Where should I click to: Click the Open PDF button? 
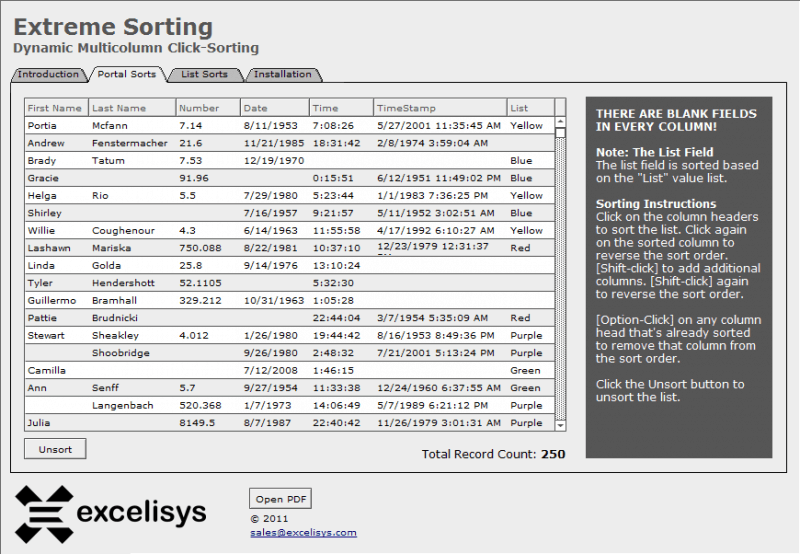tap(281, 499)
